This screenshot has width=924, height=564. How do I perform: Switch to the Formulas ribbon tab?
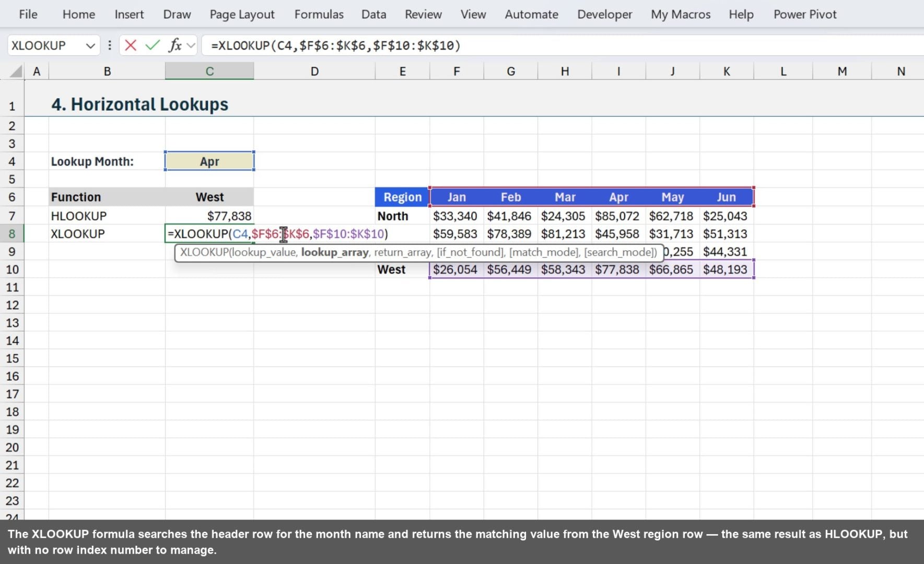point(319,14)
